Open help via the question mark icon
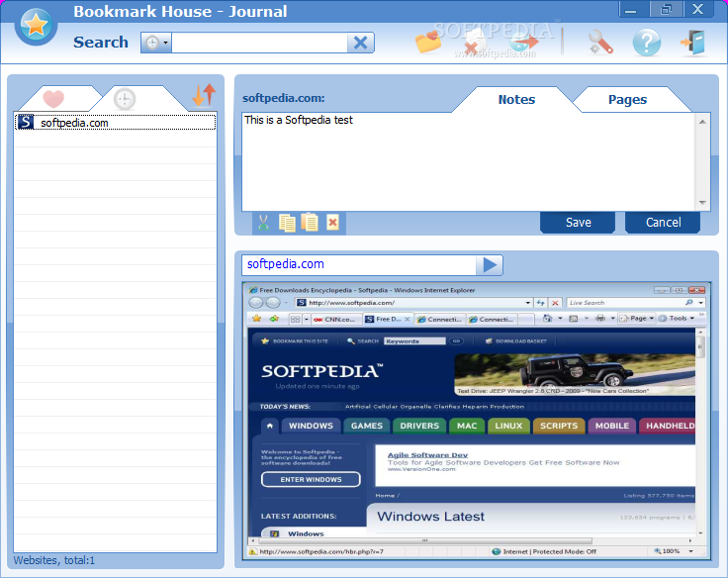Screen dimensions: 728x578 646,43
